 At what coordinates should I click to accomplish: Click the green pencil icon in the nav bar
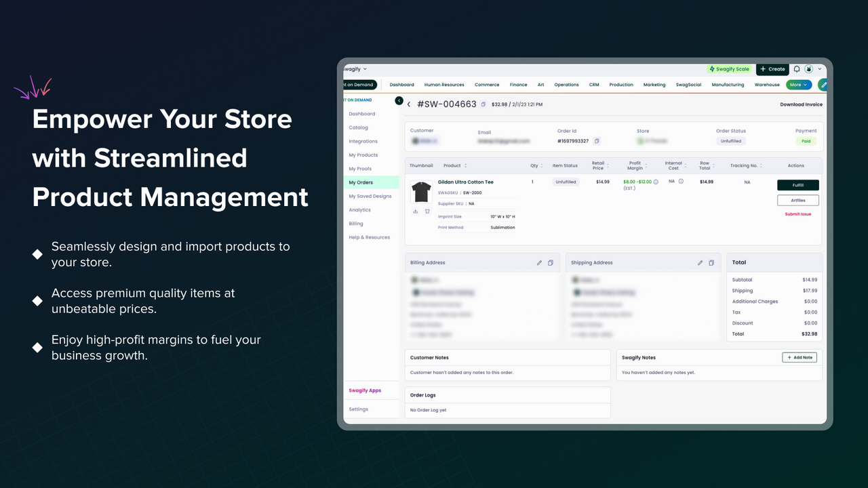(x=823, y=85)
